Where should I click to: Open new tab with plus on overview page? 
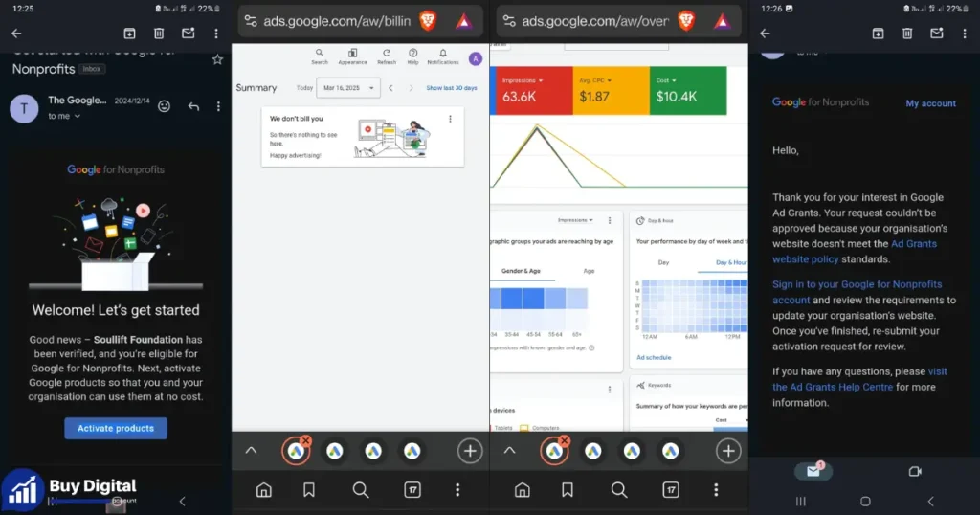[x=728, y=451]
